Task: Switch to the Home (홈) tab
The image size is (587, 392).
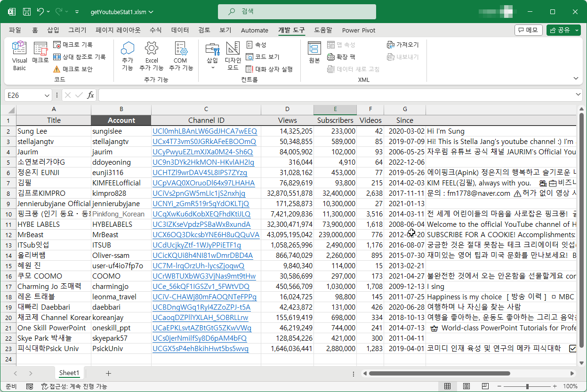Action: (35, 30)
